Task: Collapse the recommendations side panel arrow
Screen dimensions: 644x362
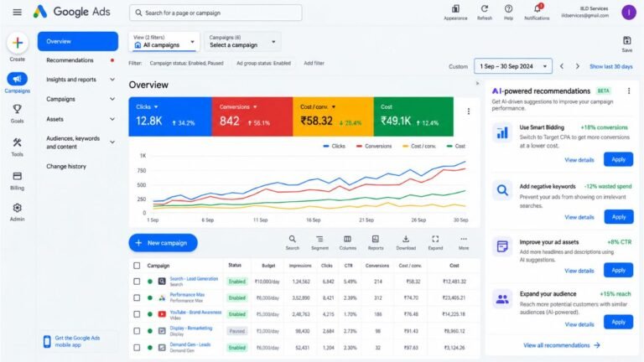Action: (x=477, y=83)
